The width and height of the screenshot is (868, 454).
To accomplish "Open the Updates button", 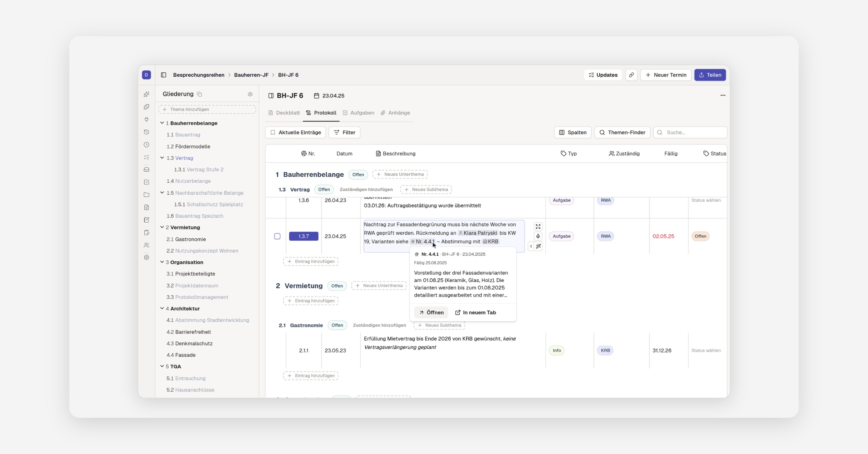I will 603,75.
